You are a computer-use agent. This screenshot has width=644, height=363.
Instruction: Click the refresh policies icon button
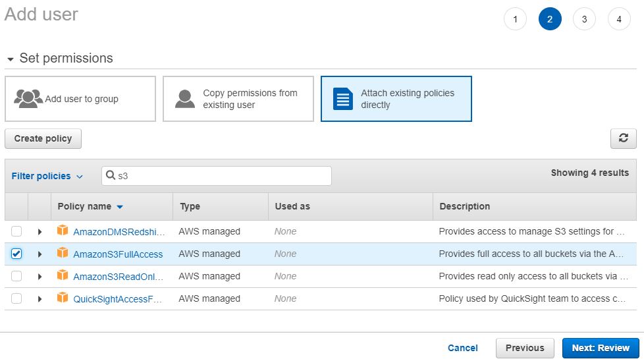pyautogui.click(x=623, y=138)
